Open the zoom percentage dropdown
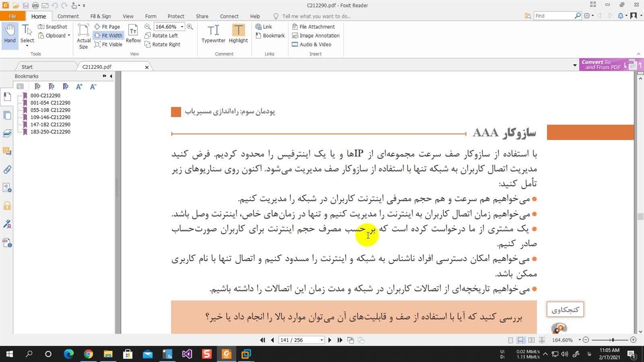This screenshot has width=644, height=362. [x=182, y=27]
